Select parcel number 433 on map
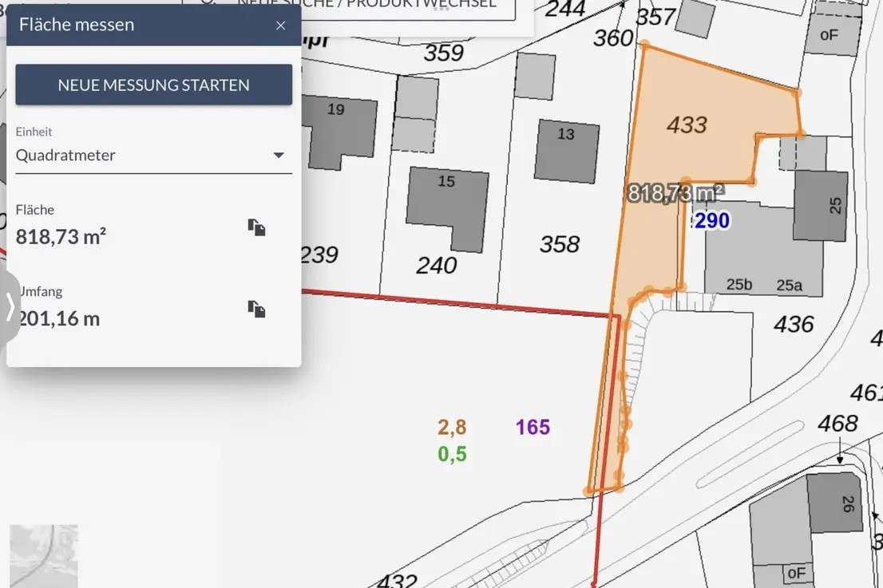 point(687,124)
